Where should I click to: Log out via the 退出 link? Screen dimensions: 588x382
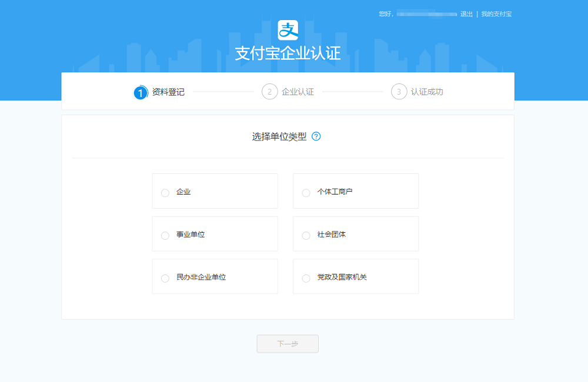point(466,14)
